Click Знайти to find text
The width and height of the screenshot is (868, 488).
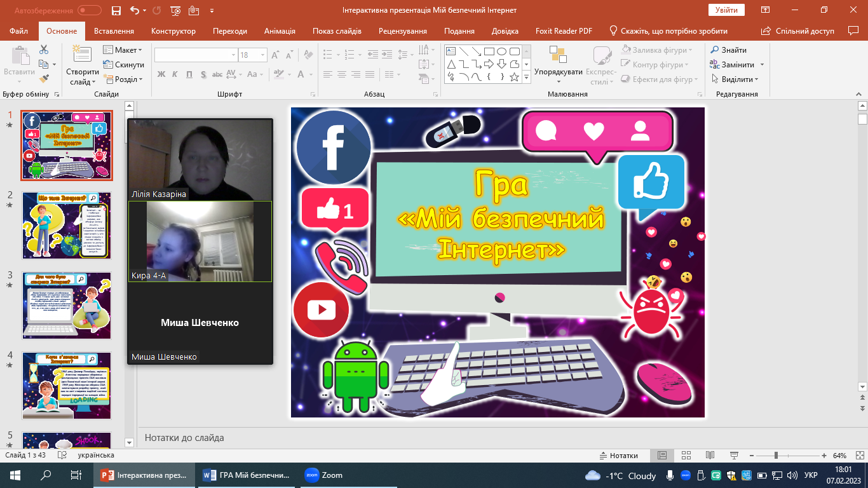click(729, 50)
